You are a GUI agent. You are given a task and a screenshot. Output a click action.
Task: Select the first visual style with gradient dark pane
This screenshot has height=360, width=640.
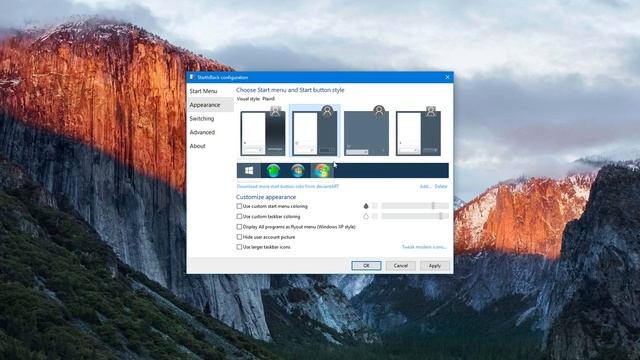[263, 131]
